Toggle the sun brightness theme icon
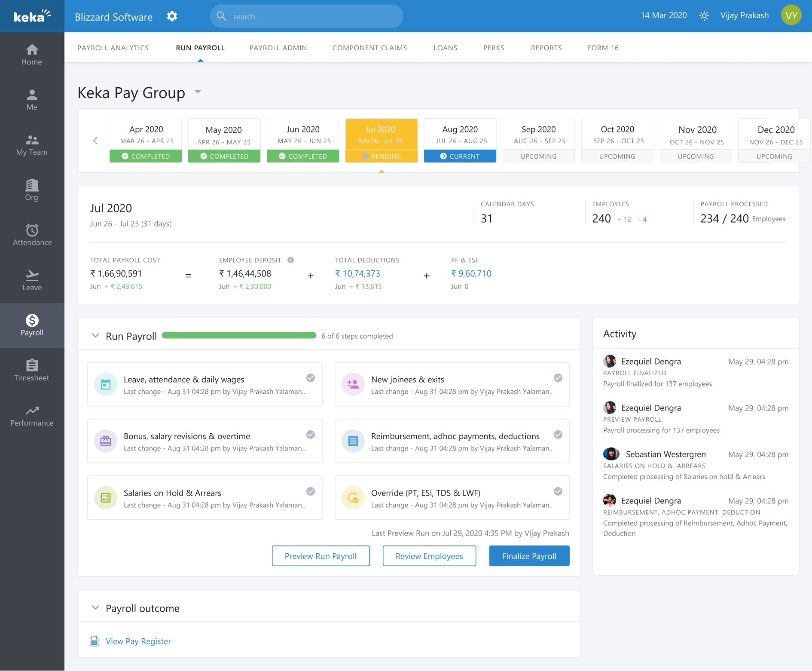 704,16
